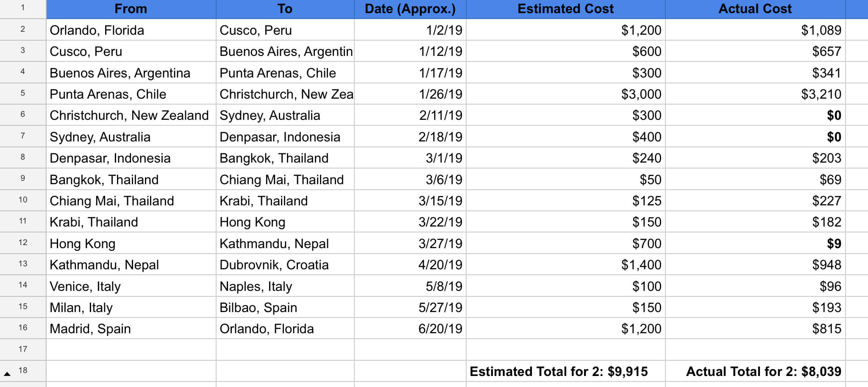Viewport: 868px width, 387px height.
Task: Click empty row 17 header
Action: pyautogui.click(x=23, y=349)
